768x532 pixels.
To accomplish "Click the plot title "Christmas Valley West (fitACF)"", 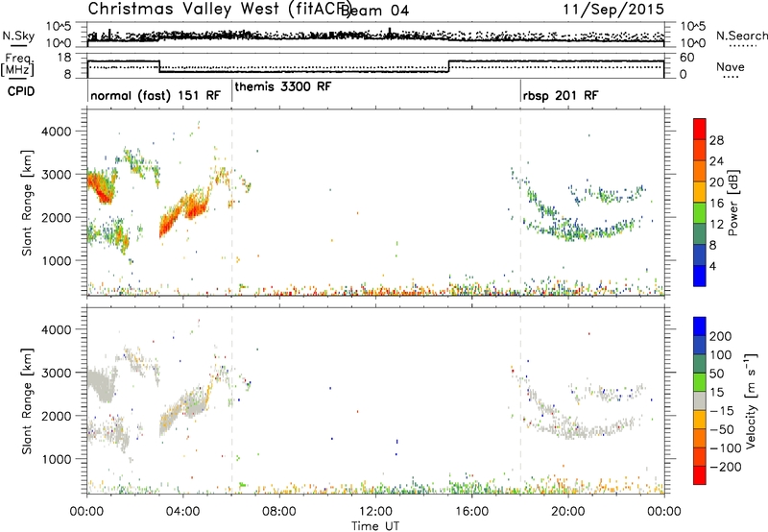I will (219, 9).
